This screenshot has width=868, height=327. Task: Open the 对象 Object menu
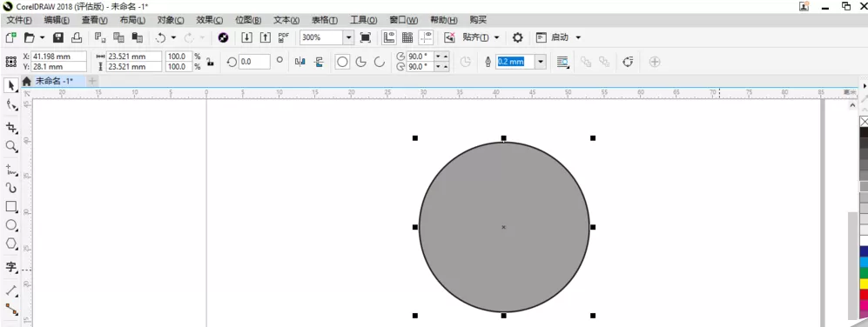pyautogui.click(x=171, y=21)
